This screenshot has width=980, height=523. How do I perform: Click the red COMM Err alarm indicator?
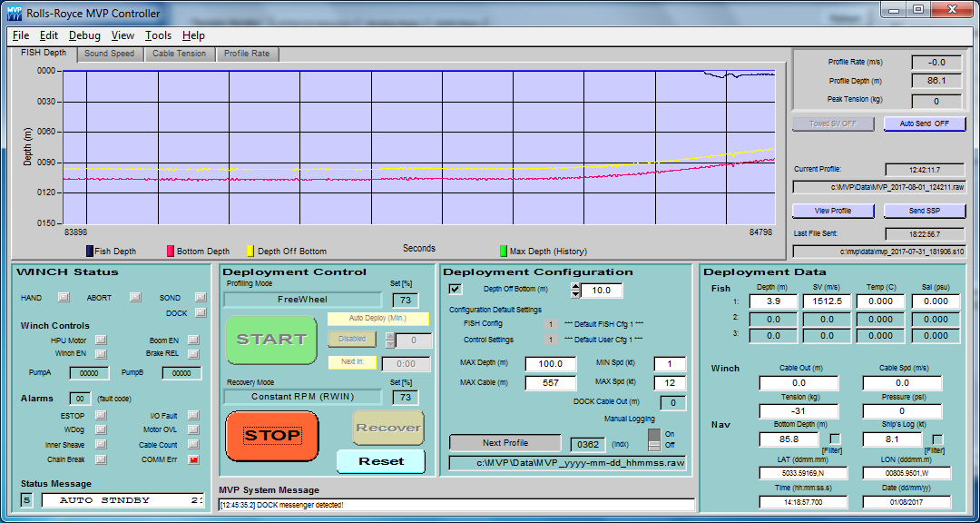(194, 459)
